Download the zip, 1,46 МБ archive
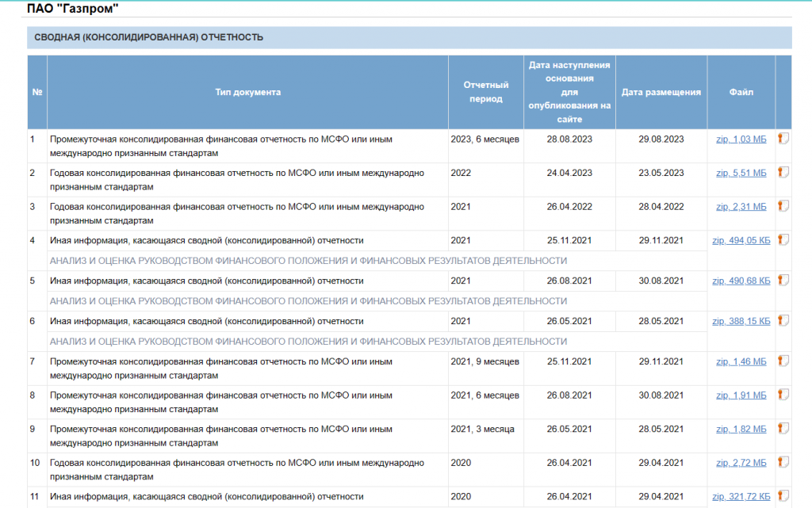 741,362
